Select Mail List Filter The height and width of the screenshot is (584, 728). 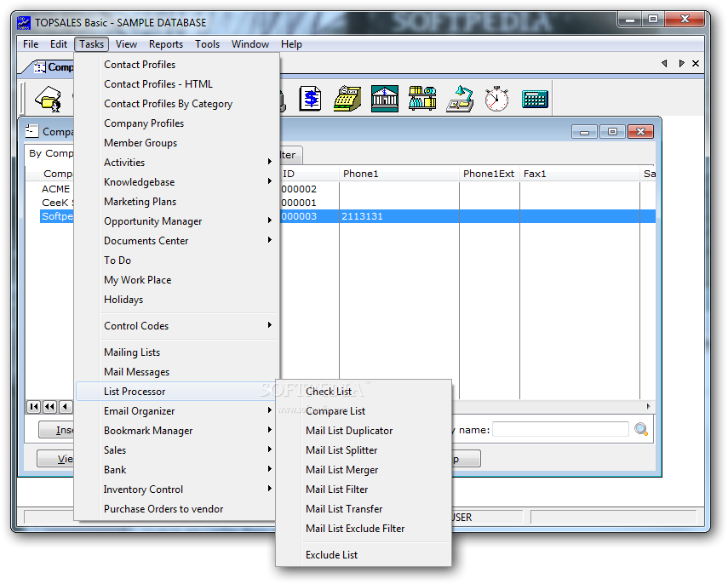click(x=364, y=489)
